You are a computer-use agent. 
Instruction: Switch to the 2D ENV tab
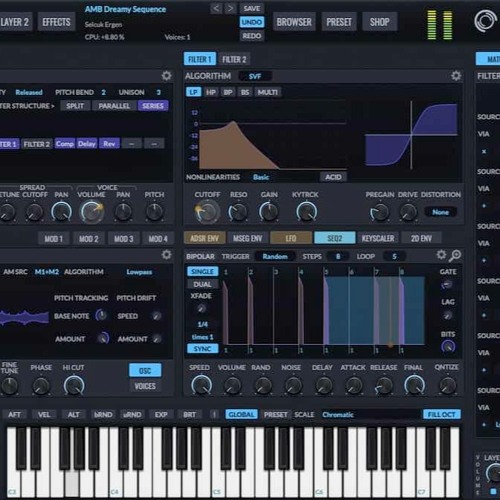pyautogui.click(x=421, y=238)
